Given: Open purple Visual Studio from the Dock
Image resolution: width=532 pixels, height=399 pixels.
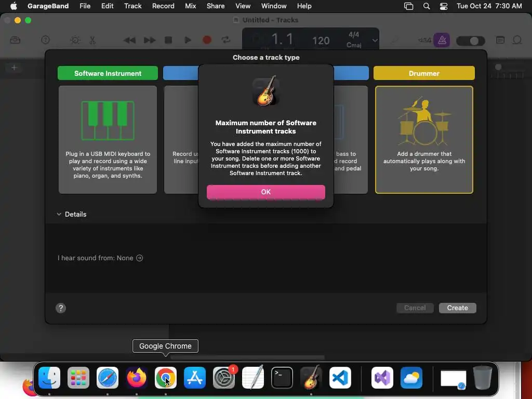Looking at the screenshot, I should tap(382, 377).
